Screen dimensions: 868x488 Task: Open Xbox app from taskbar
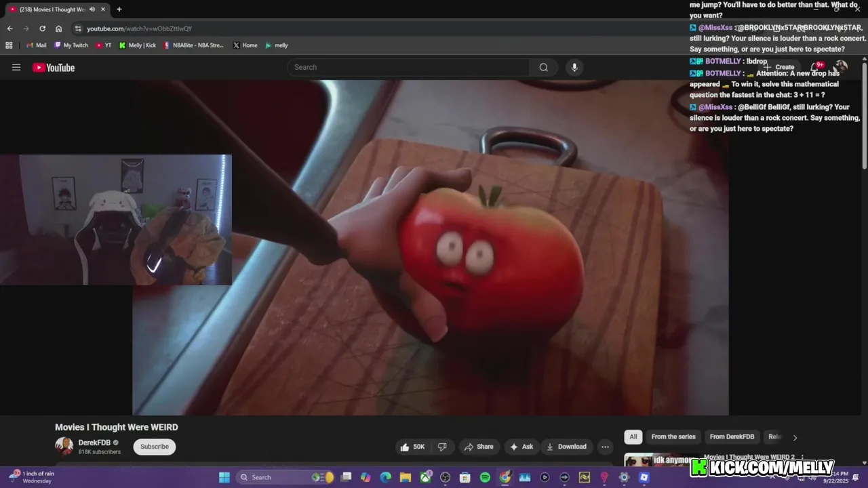425,477
